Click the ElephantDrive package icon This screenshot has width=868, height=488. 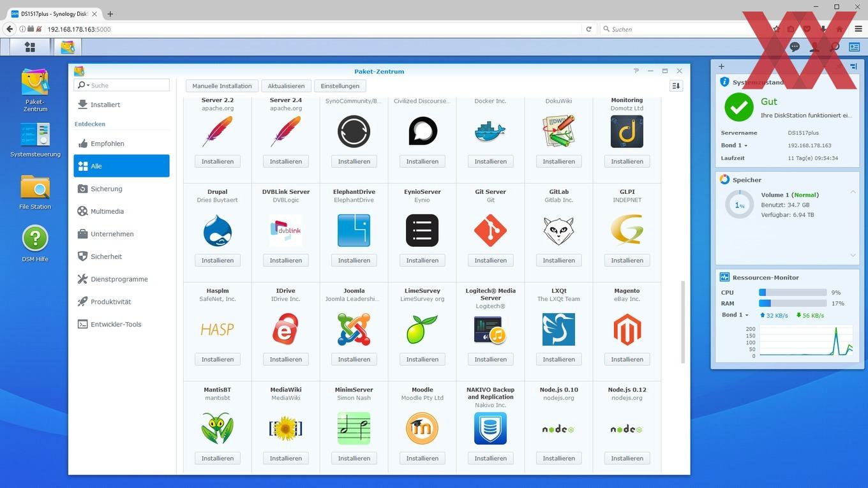(354, 230)
